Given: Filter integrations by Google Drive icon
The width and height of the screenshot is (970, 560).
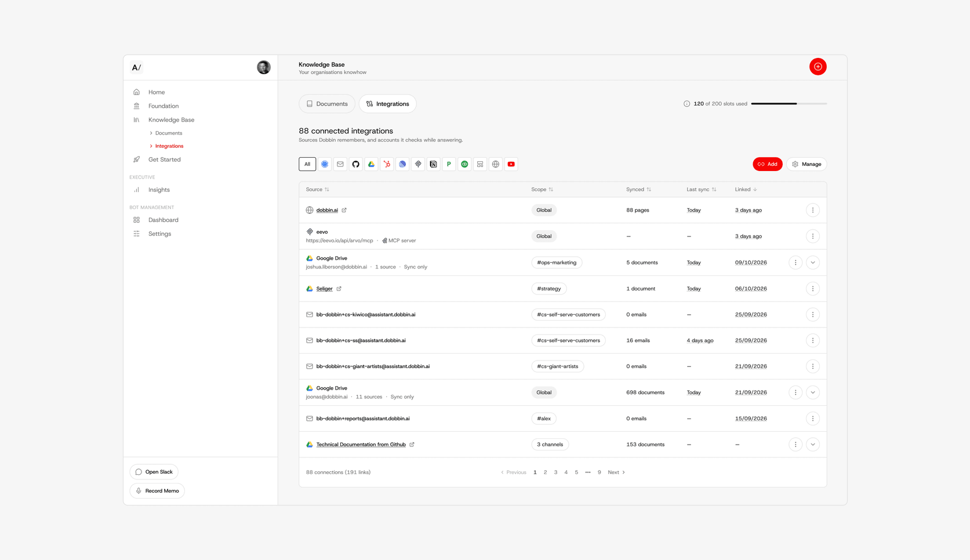Looking at the screenshot, I should (371, 164).
